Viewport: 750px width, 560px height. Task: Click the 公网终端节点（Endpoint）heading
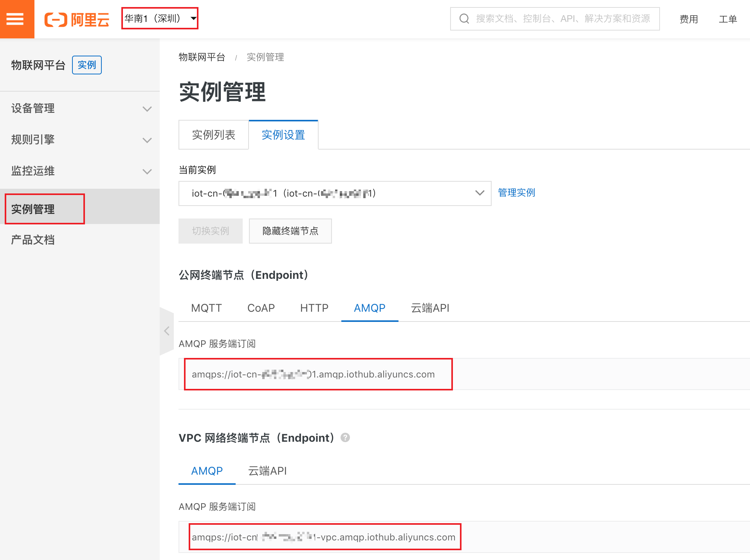coord(244,275)
